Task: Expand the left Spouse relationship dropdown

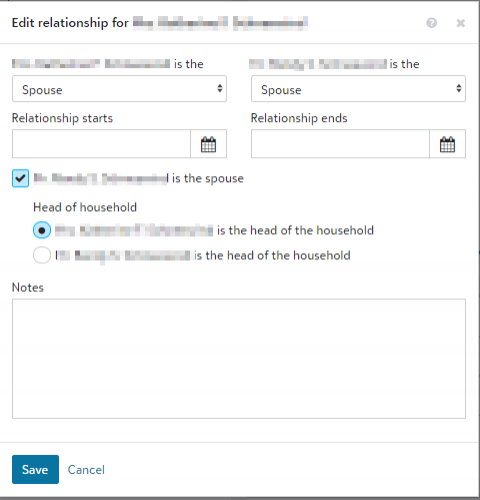Action: (x=119, y=89)
